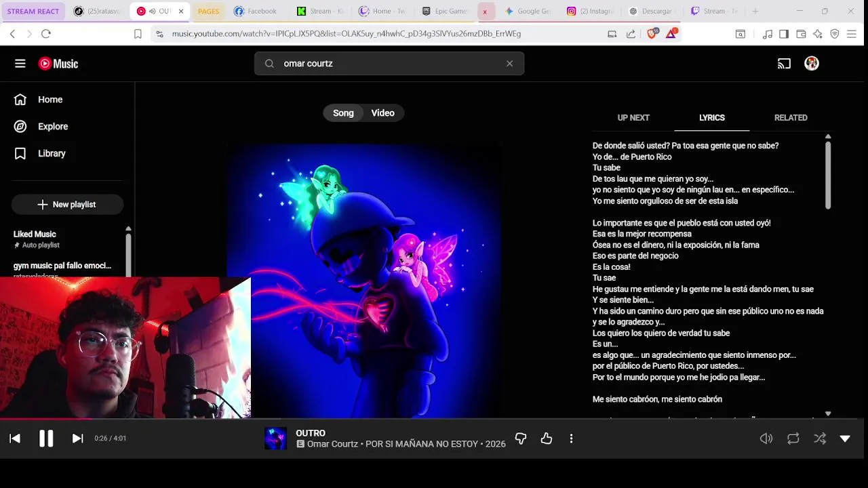Click the search field with omar courtz
Viewport: 868px width, 488px height.
pos(389,64)
